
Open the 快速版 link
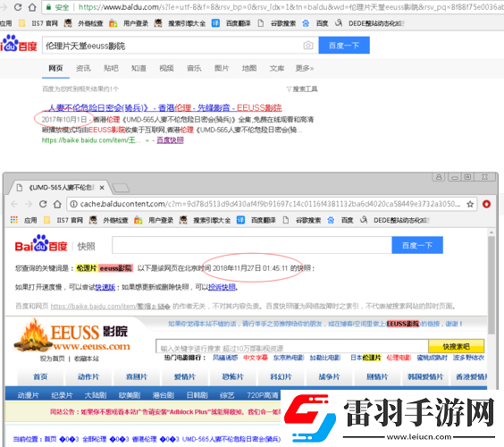click(105, 287)
